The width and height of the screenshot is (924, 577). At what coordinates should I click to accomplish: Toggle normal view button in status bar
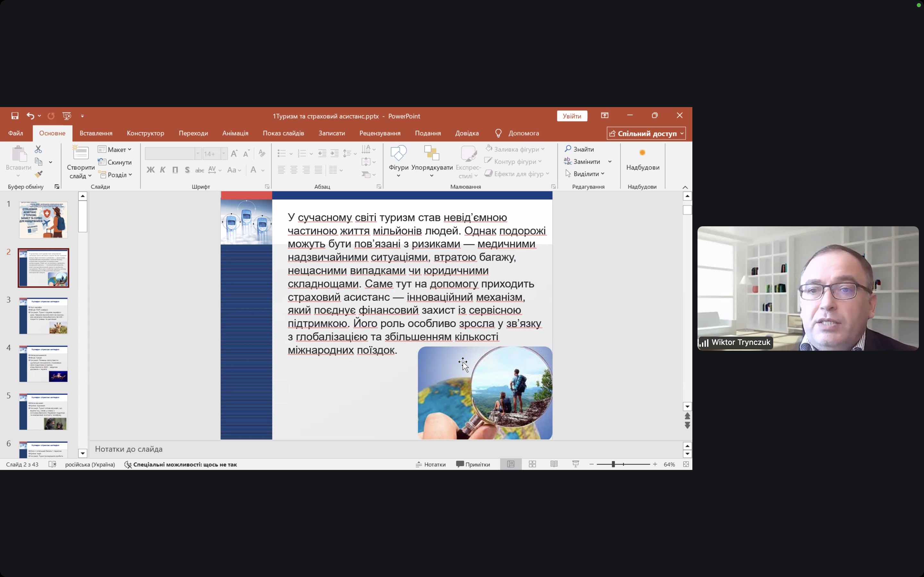tap(510, 464)
